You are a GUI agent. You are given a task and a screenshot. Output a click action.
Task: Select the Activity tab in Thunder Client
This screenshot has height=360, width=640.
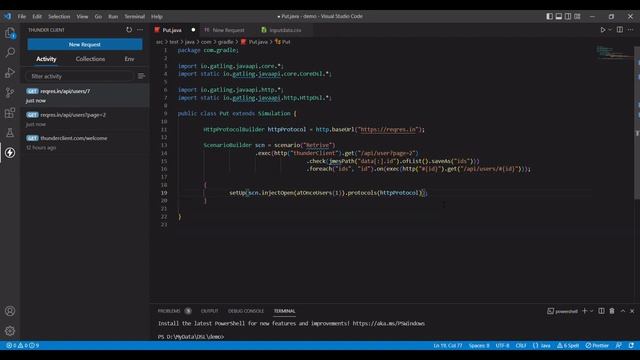(46, 59)
